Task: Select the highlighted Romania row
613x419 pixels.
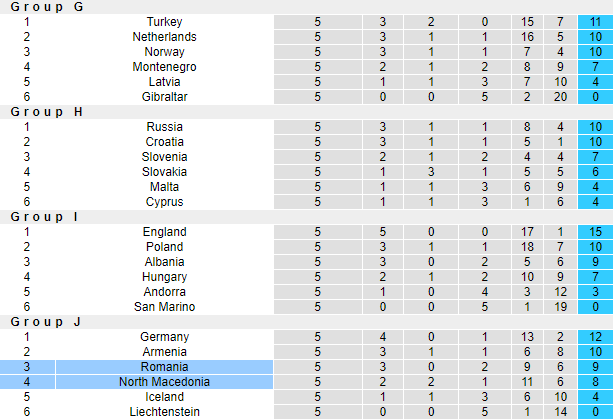Action: tap(164, 367)
